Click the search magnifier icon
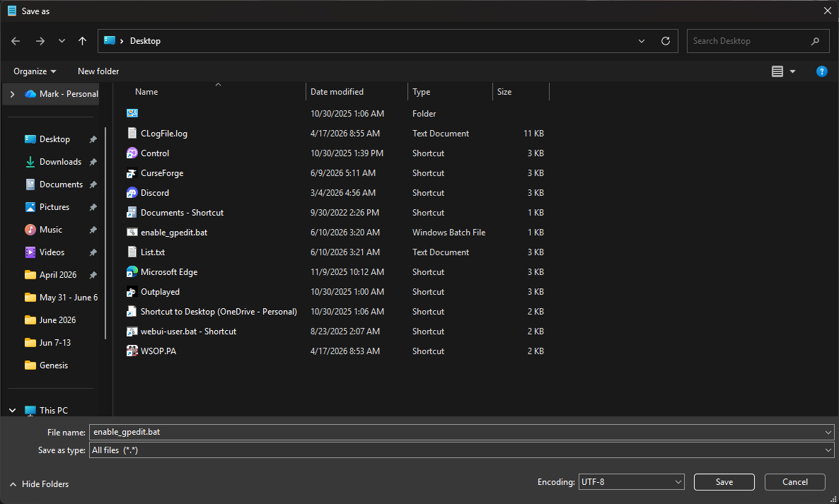This screenshot has width=839, height=504. (816, 41)
